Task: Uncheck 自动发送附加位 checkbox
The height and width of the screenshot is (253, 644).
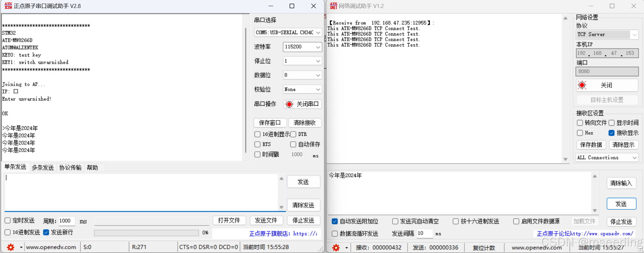Action: click(x=335, y=221)
